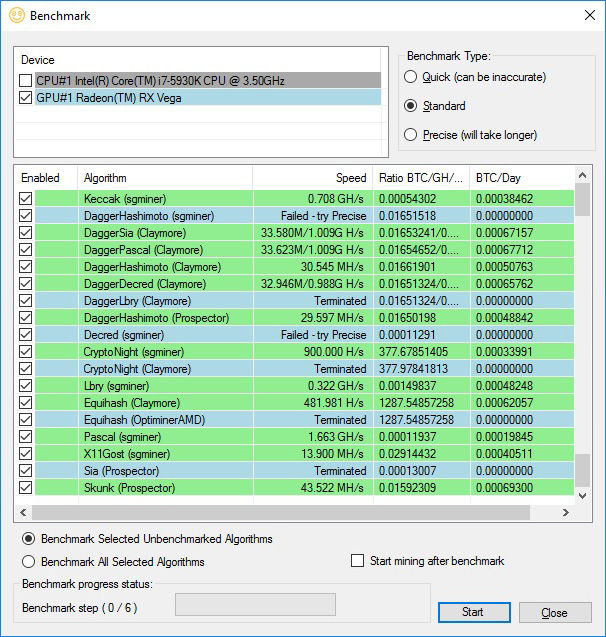Select Quick benchmark type
Image resolution: width=606 pixels, height=637 pixels.
pos(411,77)
